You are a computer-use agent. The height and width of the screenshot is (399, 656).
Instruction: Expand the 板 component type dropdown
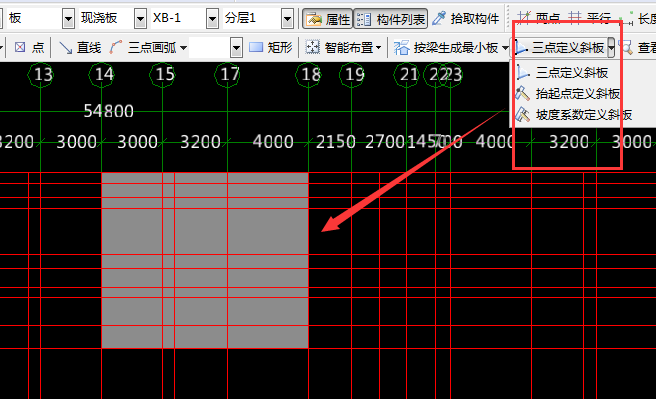tap(68, 18)
